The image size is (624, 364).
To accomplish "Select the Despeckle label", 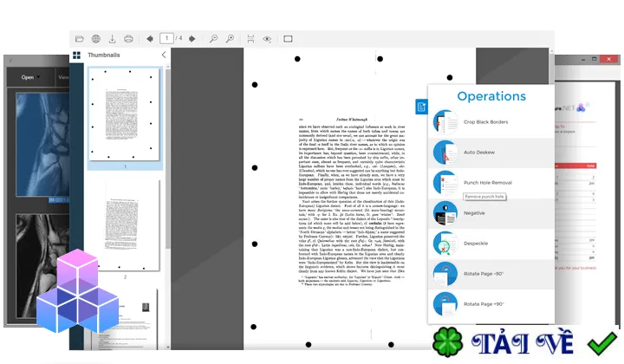I will click(476, 244).
